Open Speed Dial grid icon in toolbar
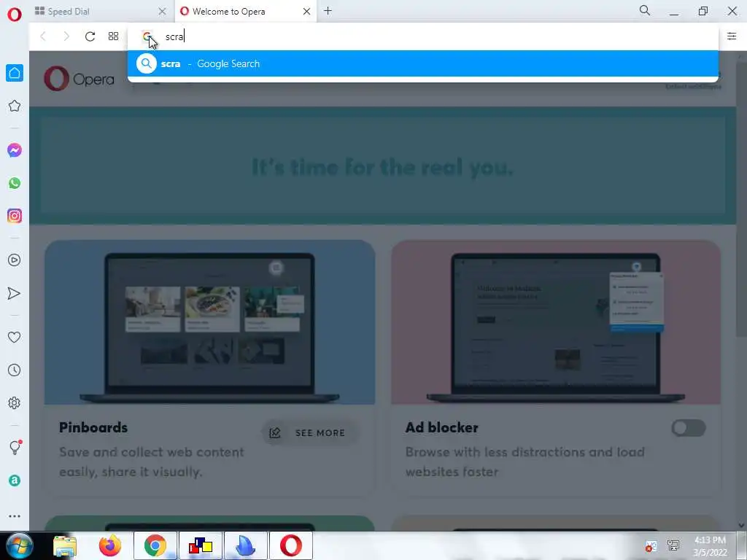Image resolution: width=747 pixels, height=560 pixels. pyautogui.click(x=113, y=36)
